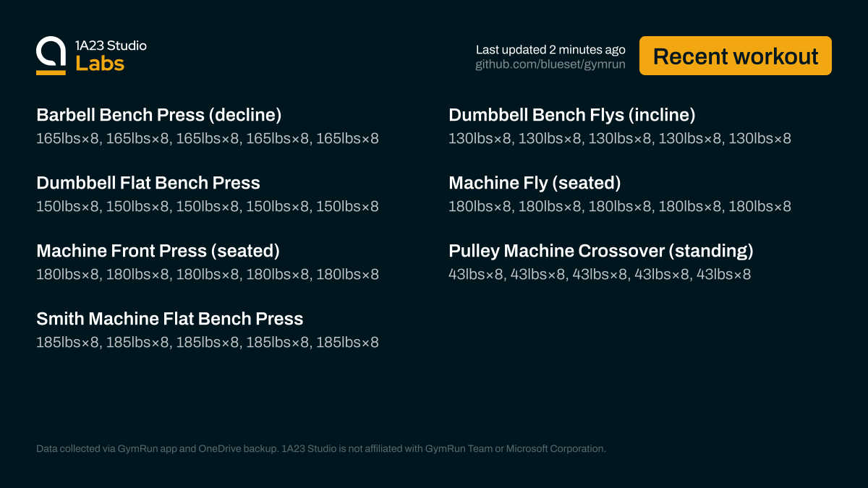Select the Dumbbell Flat Bench Press heading
The width and height of the screenshot is (868, 488).
pyautogui.click(x=148, y=183)
